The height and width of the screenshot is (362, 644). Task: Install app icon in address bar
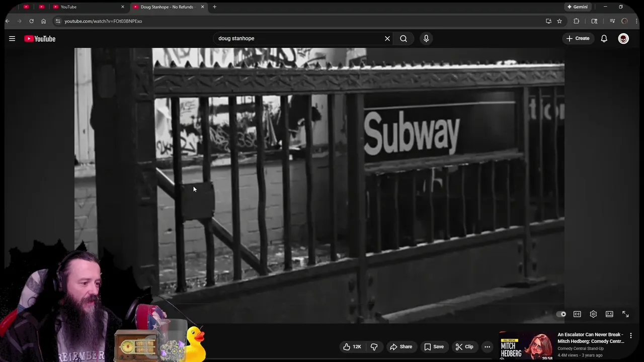tap(548, 21)
